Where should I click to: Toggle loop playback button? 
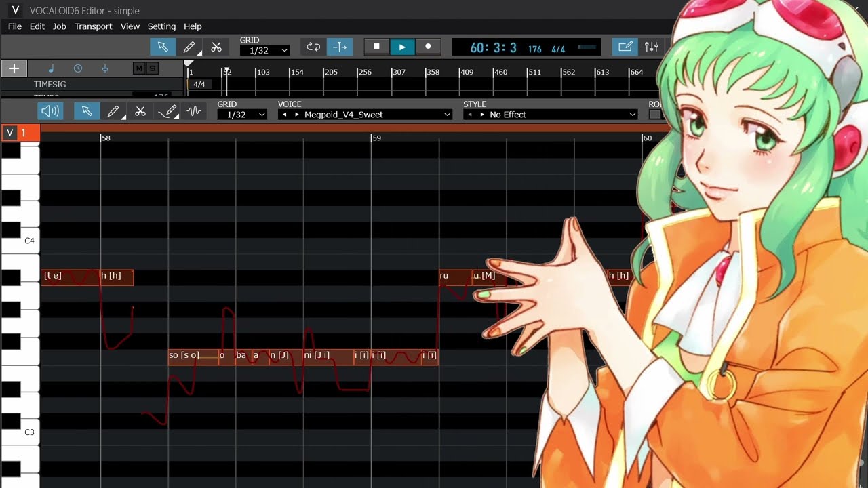coord(313,47)
